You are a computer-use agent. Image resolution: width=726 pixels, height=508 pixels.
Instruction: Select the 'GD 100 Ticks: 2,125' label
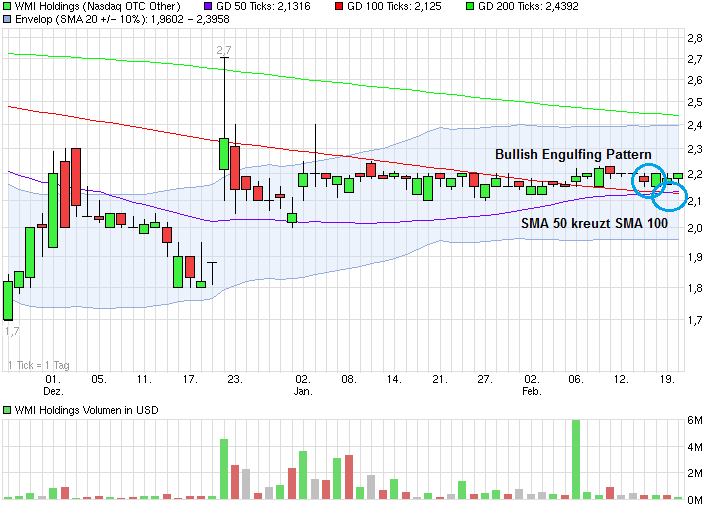click(394, 6)
